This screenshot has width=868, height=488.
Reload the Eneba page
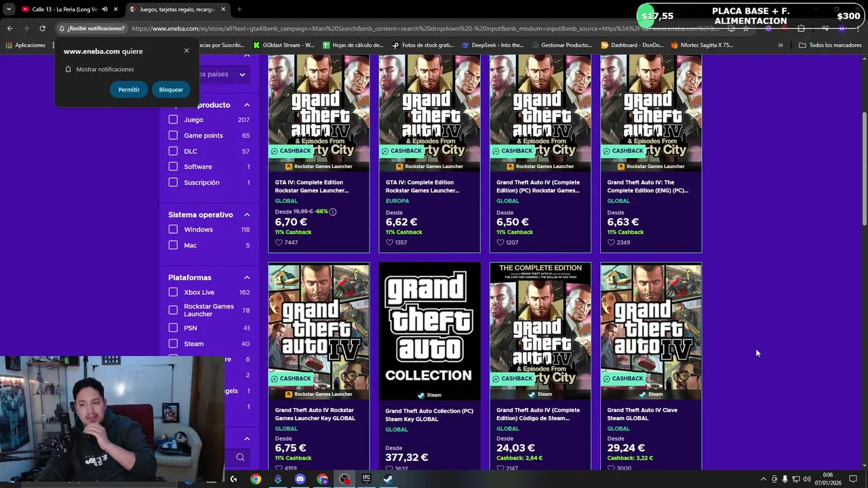tap(42, 28)
